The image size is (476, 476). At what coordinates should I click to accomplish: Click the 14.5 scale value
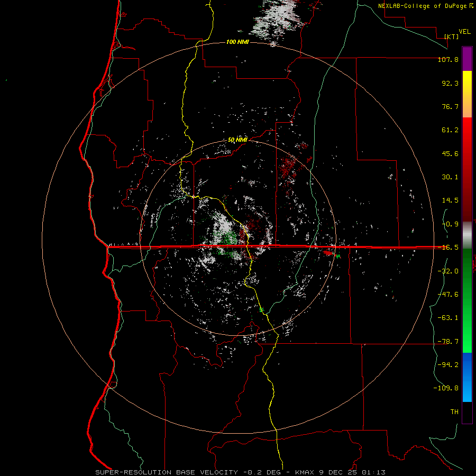tap(450, 200)
